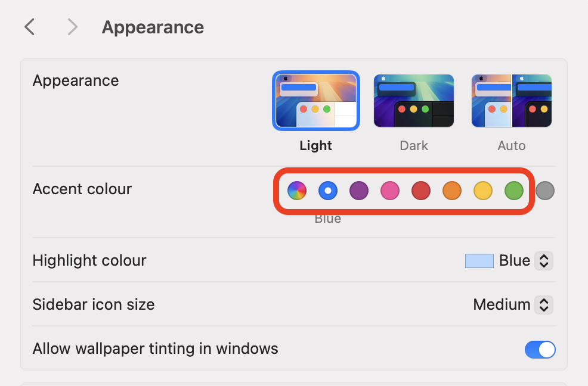
Task: Click the Dark appearance label
Action: click(414, 146)
